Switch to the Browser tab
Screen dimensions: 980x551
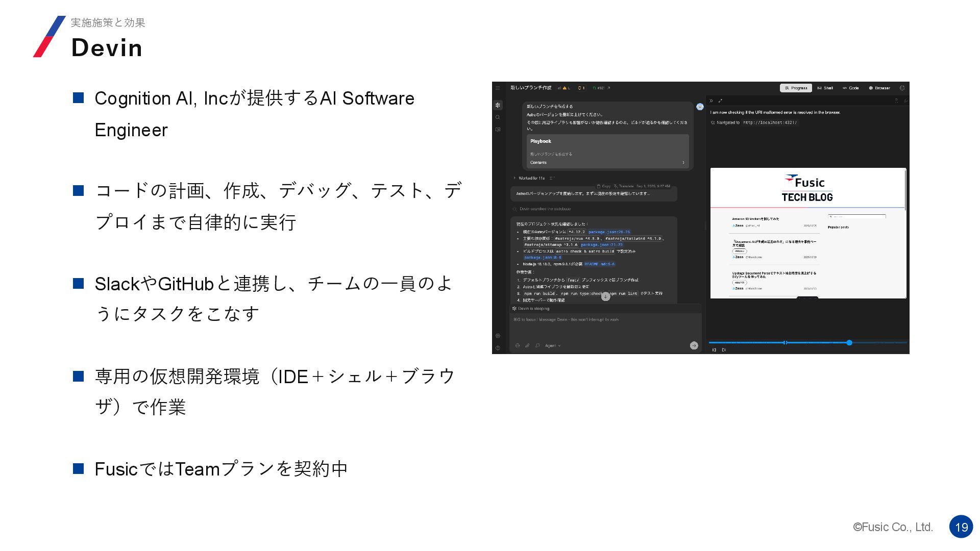(x=879, y=88)
